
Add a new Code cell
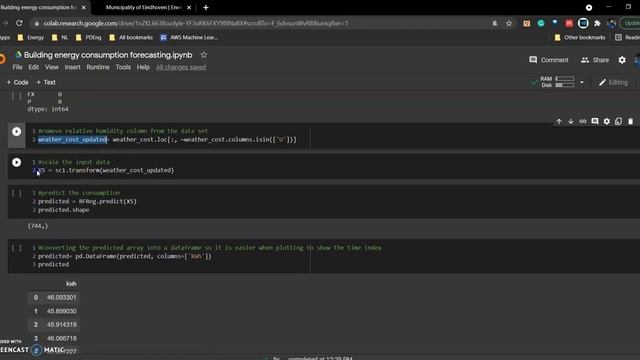click(18, 82)
